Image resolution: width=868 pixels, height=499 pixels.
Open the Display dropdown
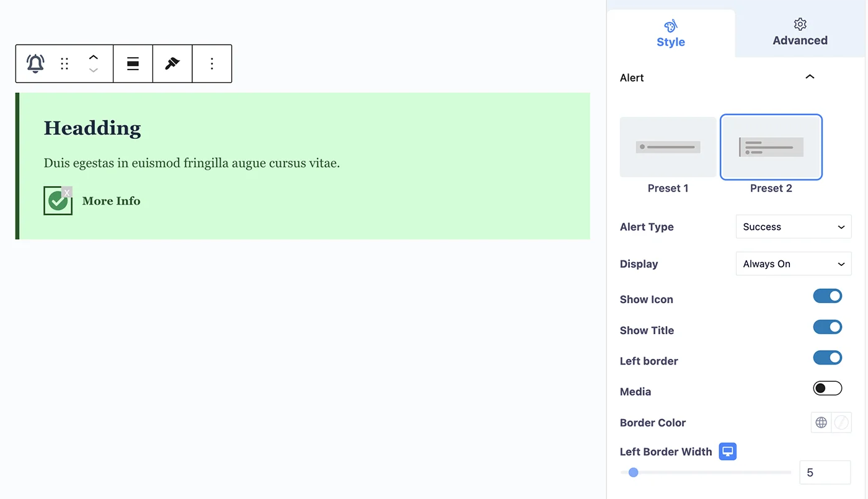pyautogui.click(x=794, y=264)
